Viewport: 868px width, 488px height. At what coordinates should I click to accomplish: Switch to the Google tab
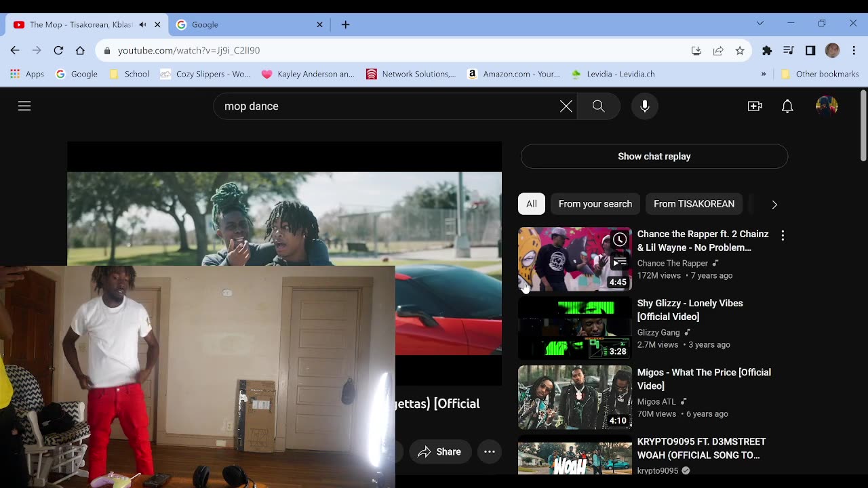pos(248,24)
